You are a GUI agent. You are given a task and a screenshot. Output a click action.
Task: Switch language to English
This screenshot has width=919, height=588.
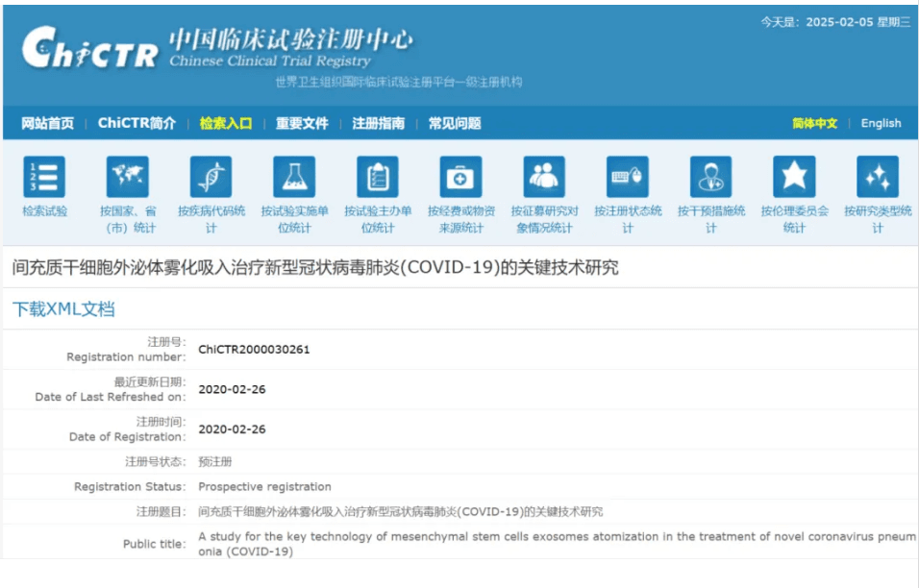(x=881, y=123)
